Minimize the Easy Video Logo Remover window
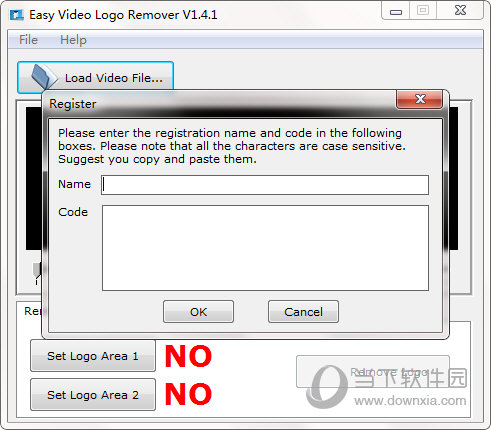Screen dimensions: 491x430 (x=396, y=12)
